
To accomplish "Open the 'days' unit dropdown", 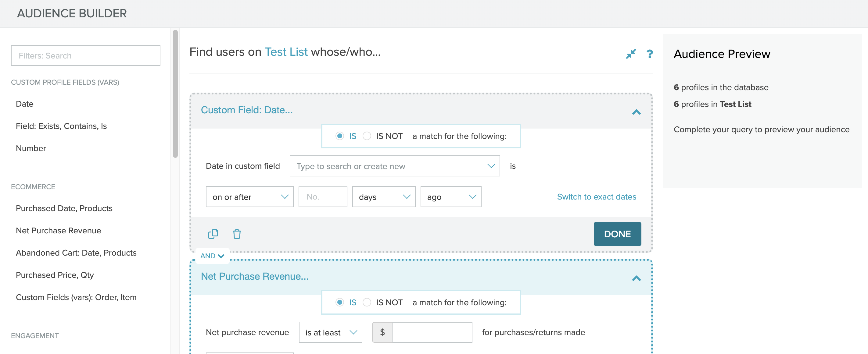I will click(x=383, y=197).
